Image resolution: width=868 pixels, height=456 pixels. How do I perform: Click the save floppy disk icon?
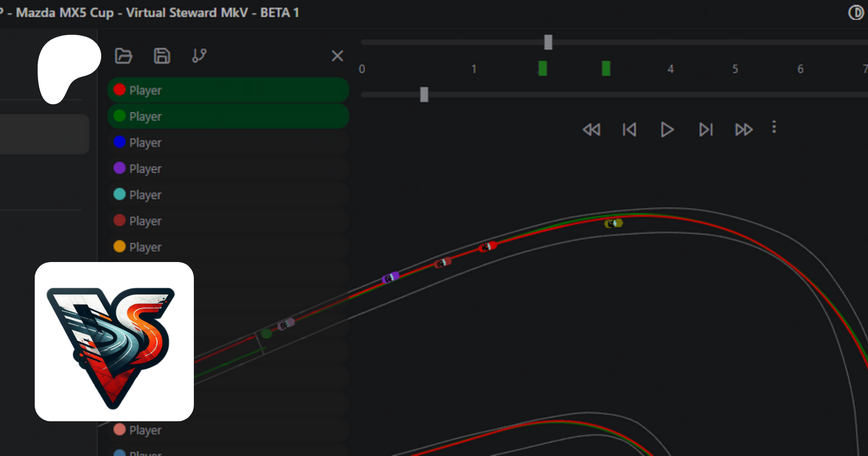point(162,56)
